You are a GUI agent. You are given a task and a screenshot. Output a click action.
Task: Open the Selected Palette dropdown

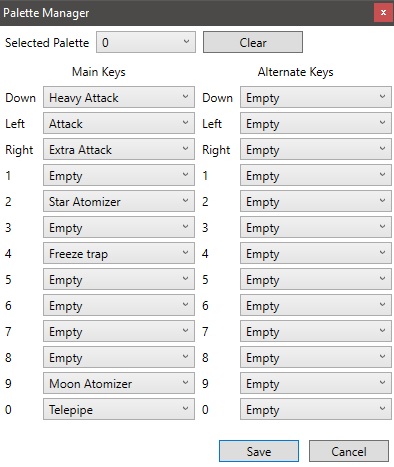coord(146,42)
